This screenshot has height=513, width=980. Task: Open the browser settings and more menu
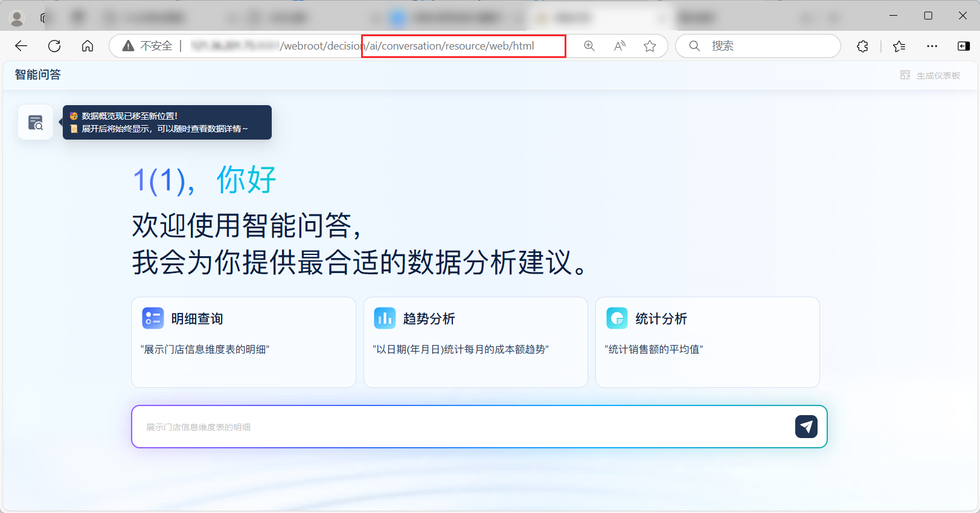tap(932, 46)
